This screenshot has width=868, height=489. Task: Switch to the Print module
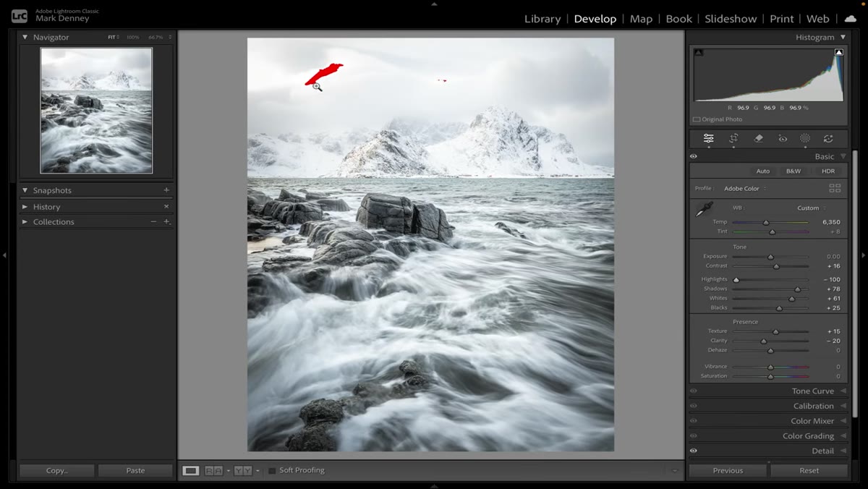pos(782,19)
